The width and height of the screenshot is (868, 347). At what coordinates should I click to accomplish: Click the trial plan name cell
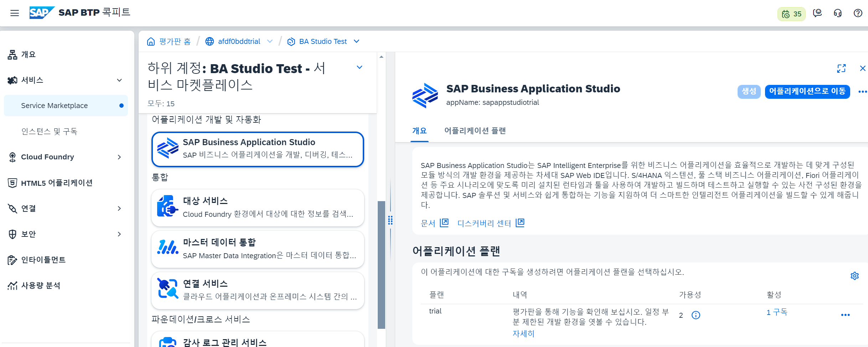(435, 311)
